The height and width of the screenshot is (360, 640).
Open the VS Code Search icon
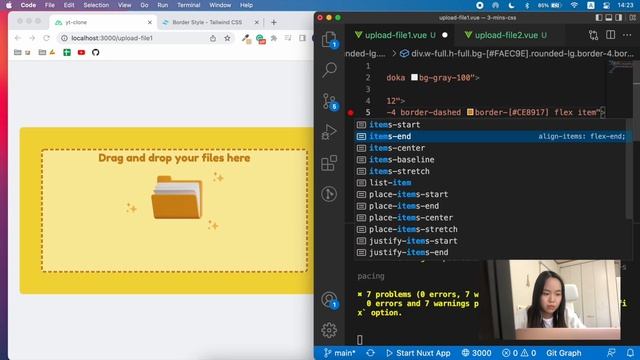pos(329,70)
